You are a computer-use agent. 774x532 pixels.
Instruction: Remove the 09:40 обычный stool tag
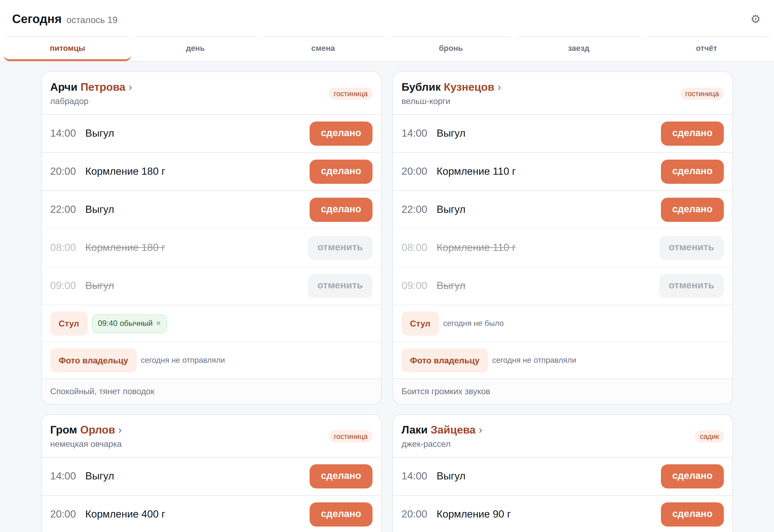(158, 323)
